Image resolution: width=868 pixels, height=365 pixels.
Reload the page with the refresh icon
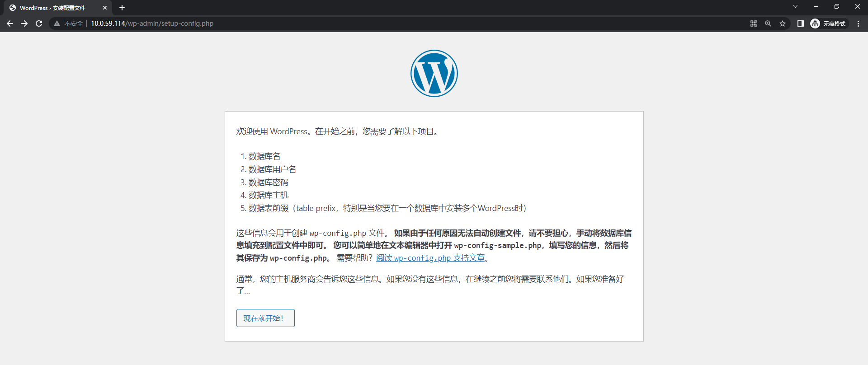[39, 23]
